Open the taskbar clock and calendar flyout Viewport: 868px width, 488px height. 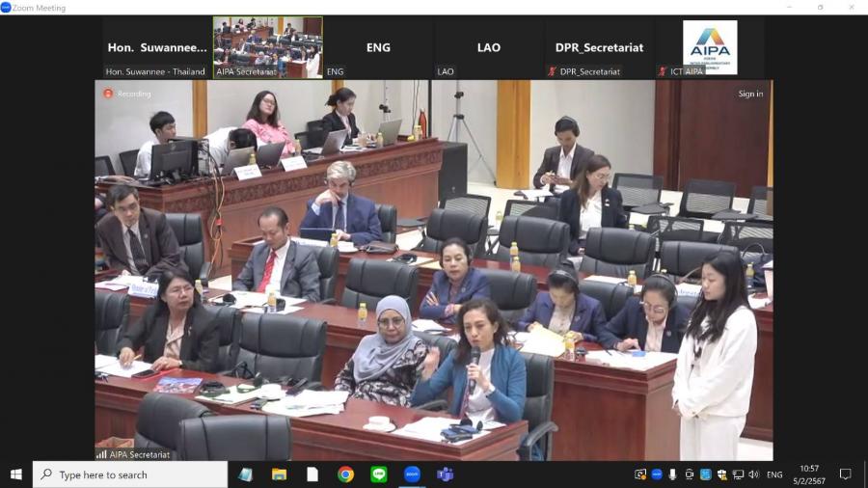tap(808, 474)
